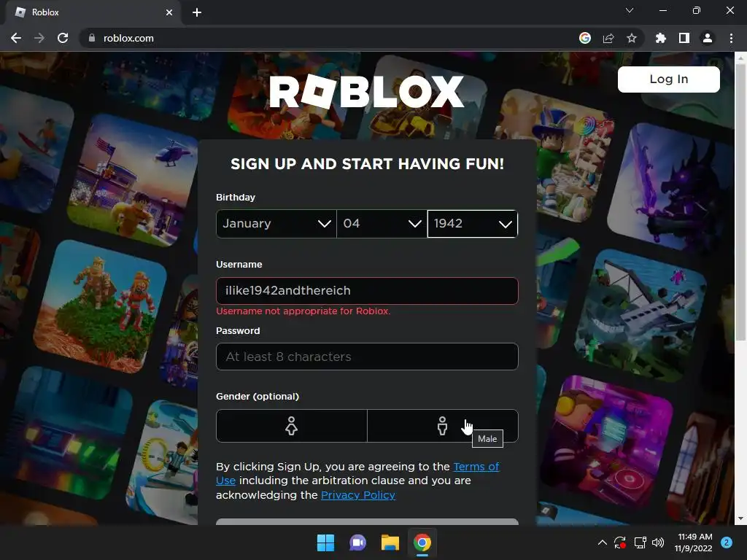Open a new browser tab

click(x=197, y=12)
